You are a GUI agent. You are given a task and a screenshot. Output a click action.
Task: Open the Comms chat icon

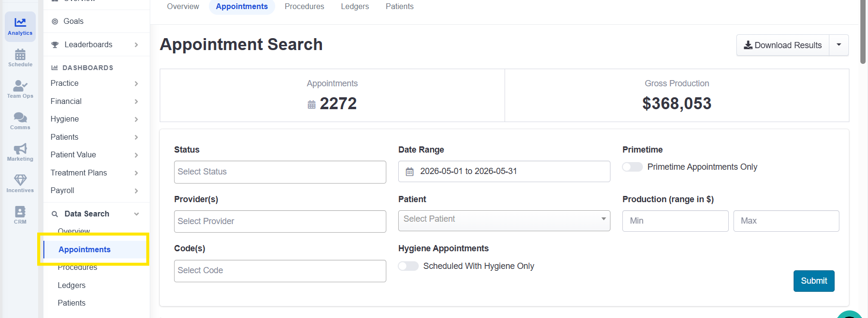point(20,117)
